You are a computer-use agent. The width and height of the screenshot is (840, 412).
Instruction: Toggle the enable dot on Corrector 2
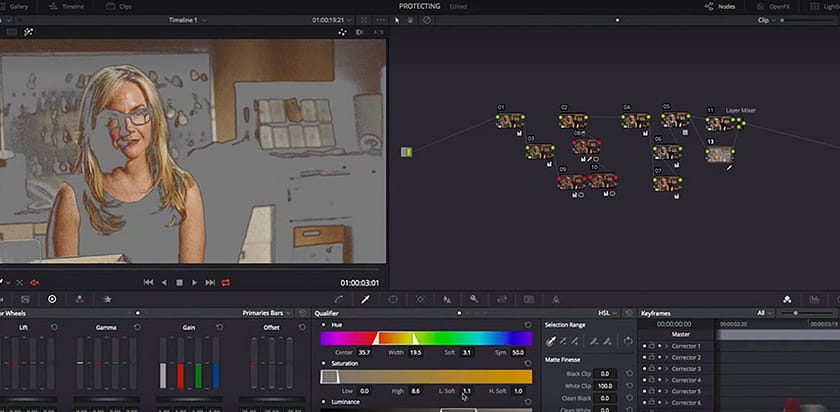coord(659,357)
